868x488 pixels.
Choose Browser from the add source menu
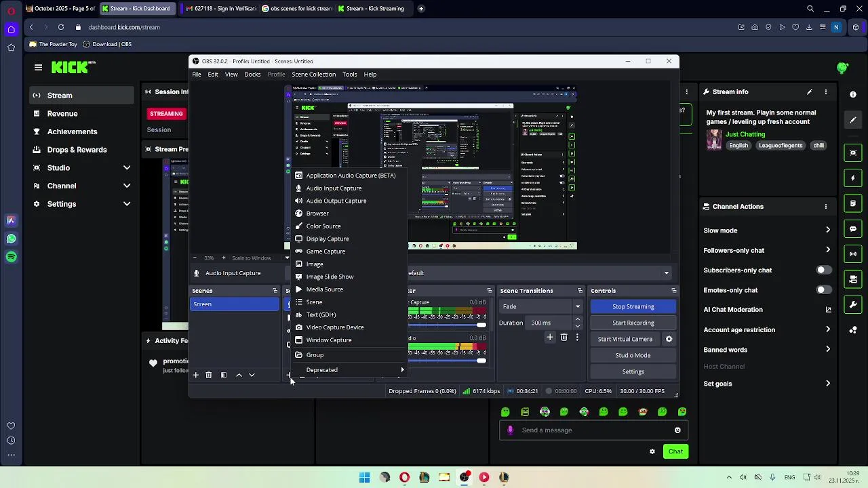(350, 213)
